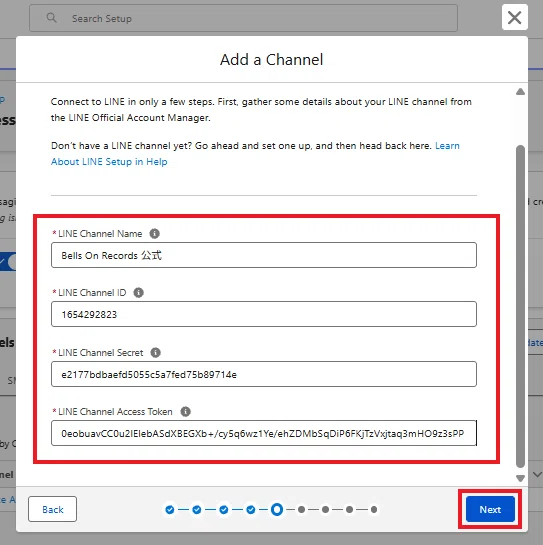Toggle the switch in the background page
543x545 pixels.
8,261
